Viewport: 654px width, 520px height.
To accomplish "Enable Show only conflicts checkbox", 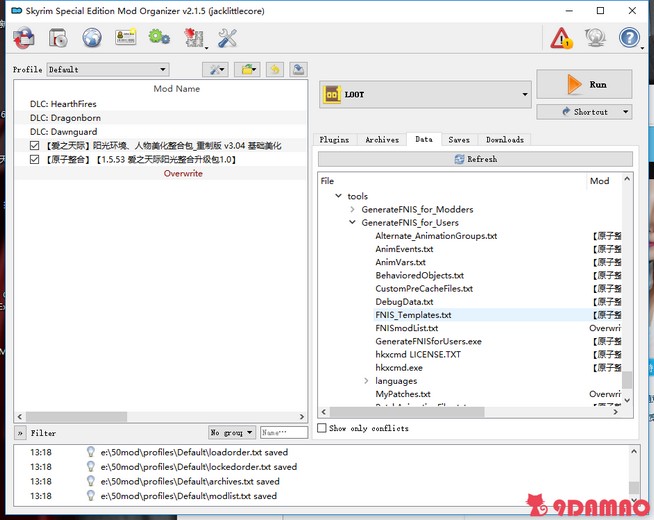I will [x=322, y=428].
